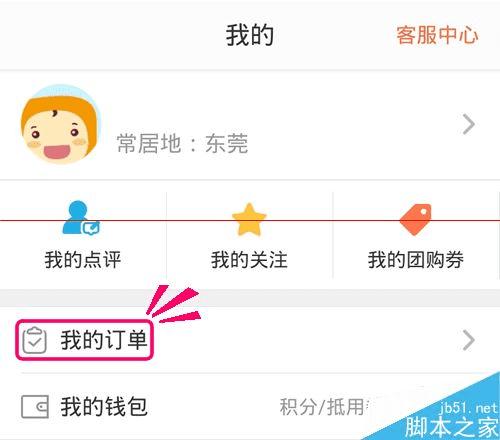Screen dimensions: 500x440
Task: Expand 我的订单 row via right chevron
Action: (x=469, y=340)
